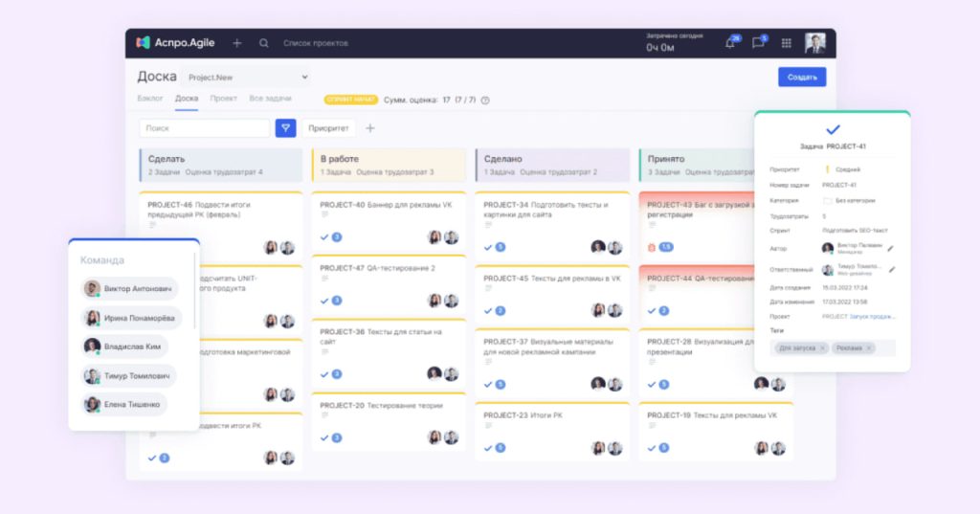This screenshot has width=980, height=514.
Task: Click the edit pencil next to the Автор field
Action: [x=891, y=248]
